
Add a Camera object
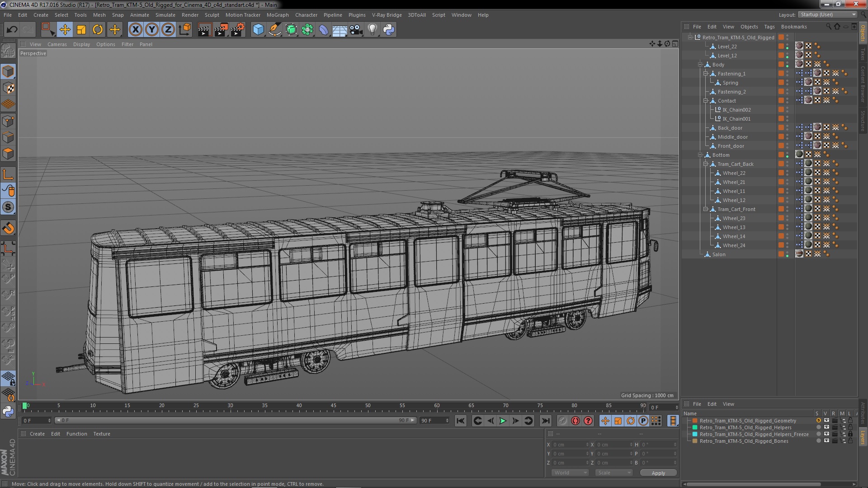[356, 30]
